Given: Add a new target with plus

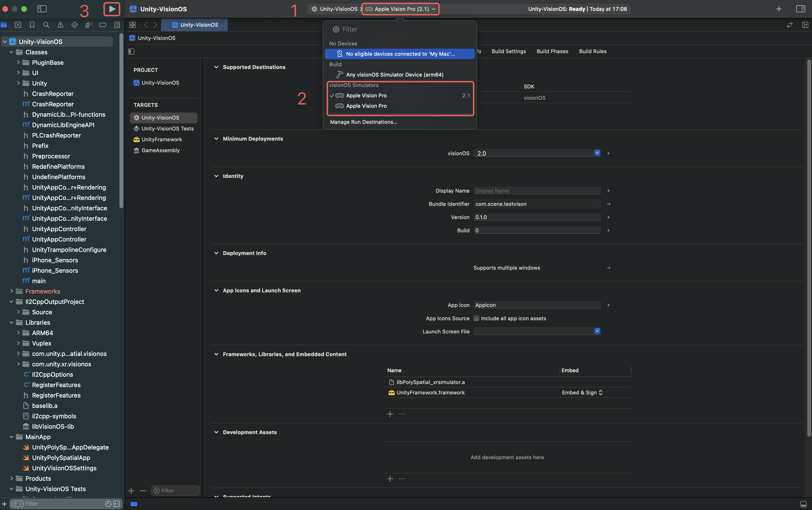Looking at the screenshot, I should [131, 490].
